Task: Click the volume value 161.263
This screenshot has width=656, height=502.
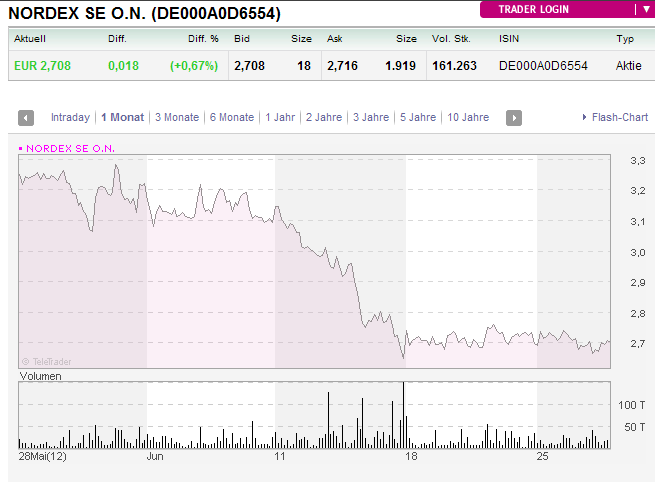Action: coord(454,66)
